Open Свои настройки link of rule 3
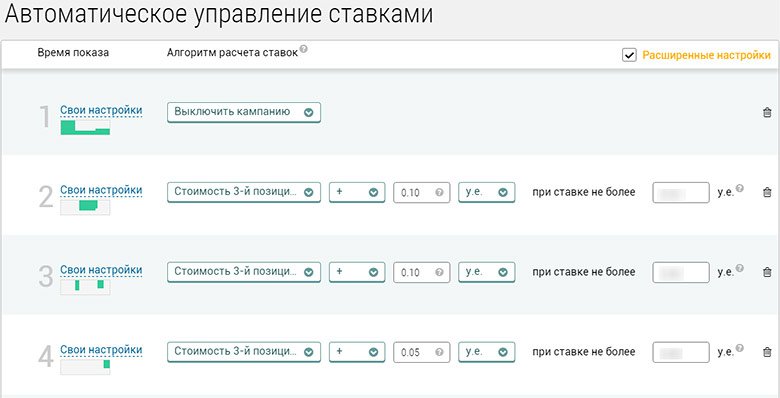780x398 pixels. [101, 270]
